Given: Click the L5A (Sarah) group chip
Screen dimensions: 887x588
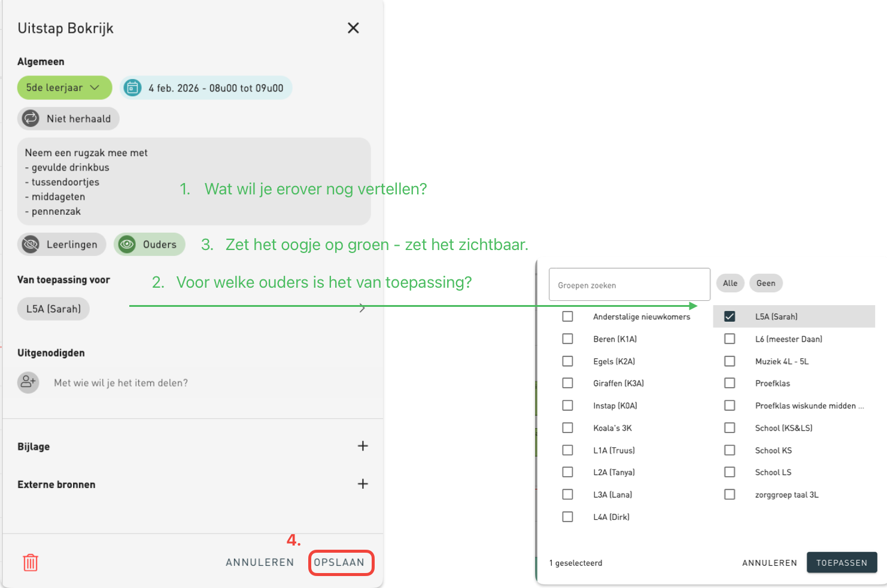Looking at the screenshot, I should tap(53, 309).
